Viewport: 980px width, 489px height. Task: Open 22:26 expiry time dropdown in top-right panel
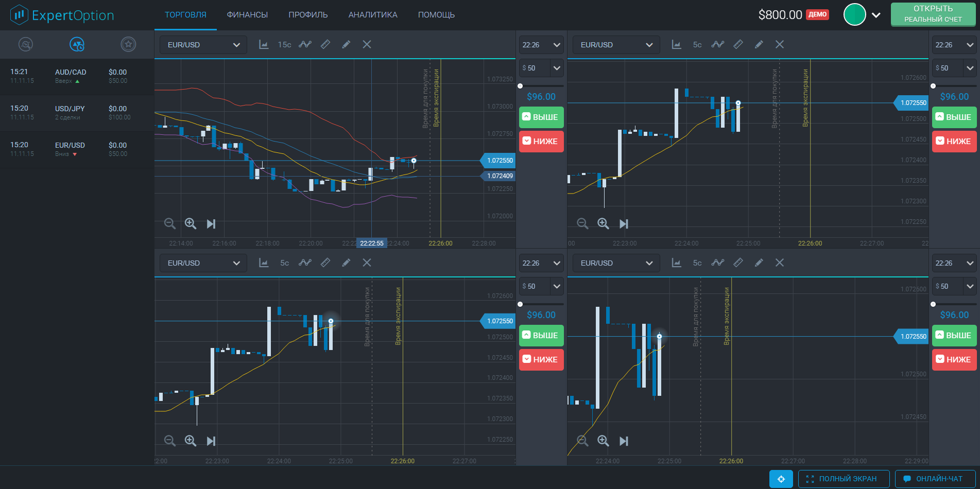[953, 45]
